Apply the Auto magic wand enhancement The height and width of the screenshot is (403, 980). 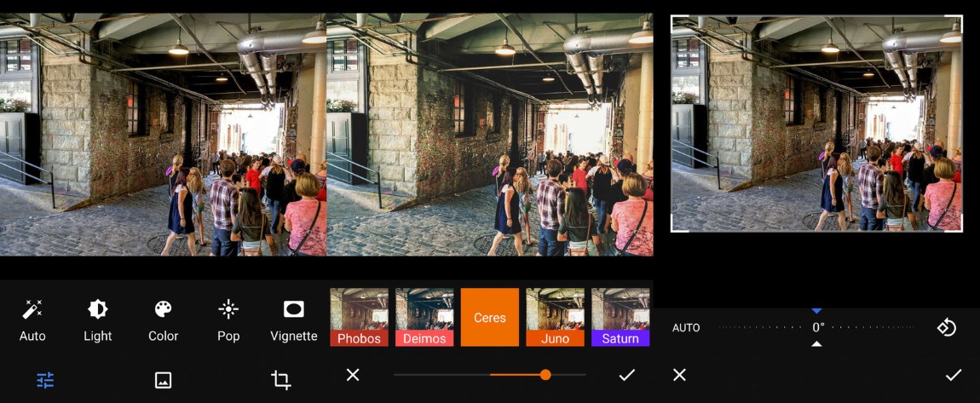click(32, 320)
